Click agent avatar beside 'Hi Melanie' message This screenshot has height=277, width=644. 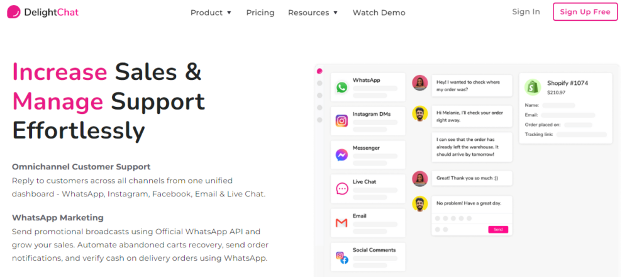(x=419, y=113)
